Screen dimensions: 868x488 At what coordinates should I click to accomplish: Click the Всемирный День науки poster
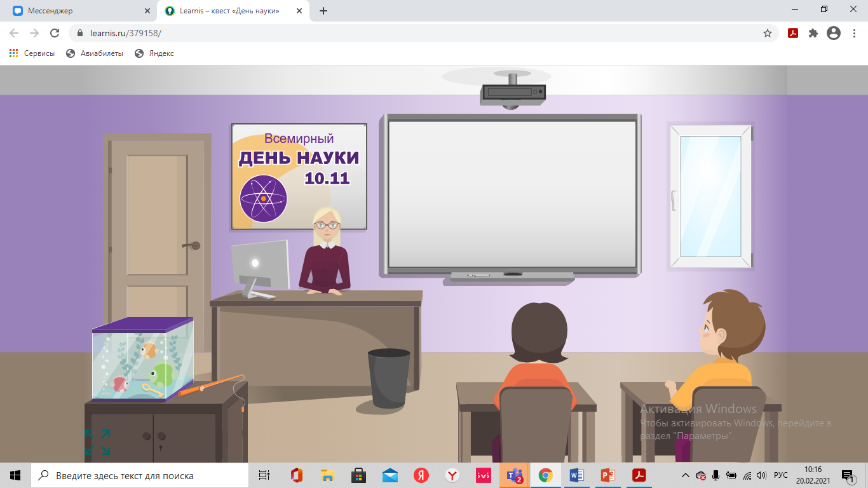pyautogui.click(x=299, y=177)
